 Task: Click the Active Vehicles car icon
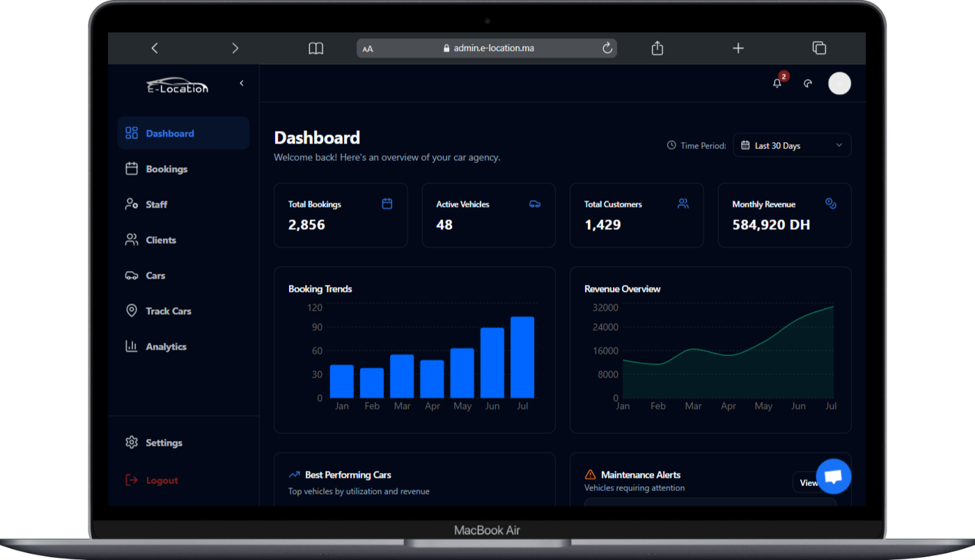tap(535, 203)
